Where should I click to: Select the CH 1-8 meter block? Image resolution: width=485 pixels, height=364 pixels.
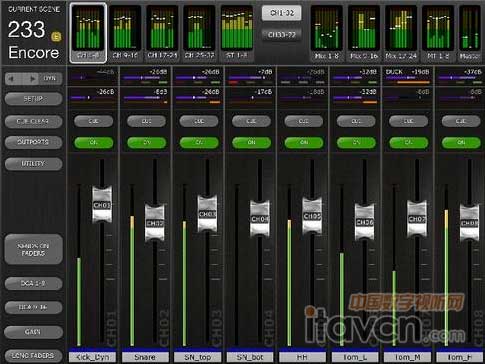(88, 33)
